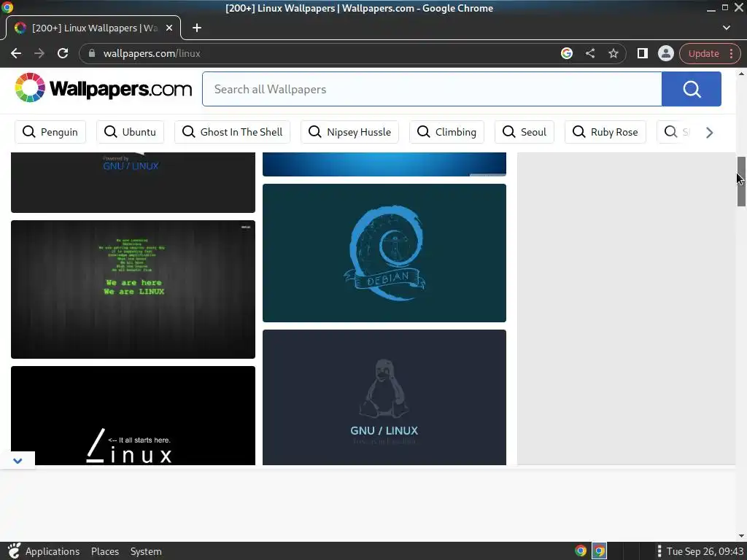Viewport: 747px width, 560px height.
Task: Go to Wallpapers.com logo home
Action: coord(104,88)
